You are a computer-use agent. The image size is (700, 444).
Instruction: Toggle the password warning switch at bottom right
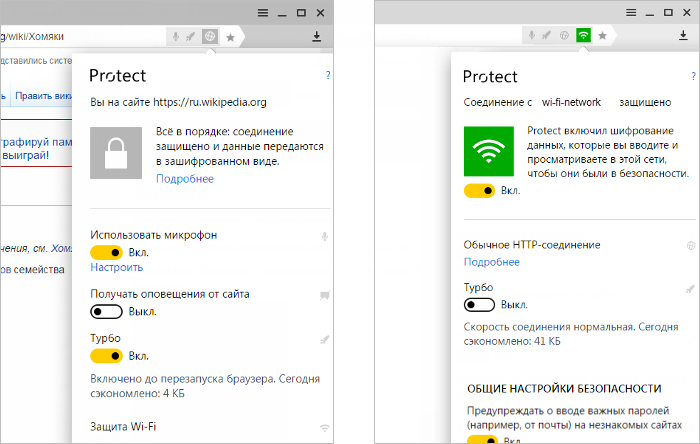tap(482, 439)
